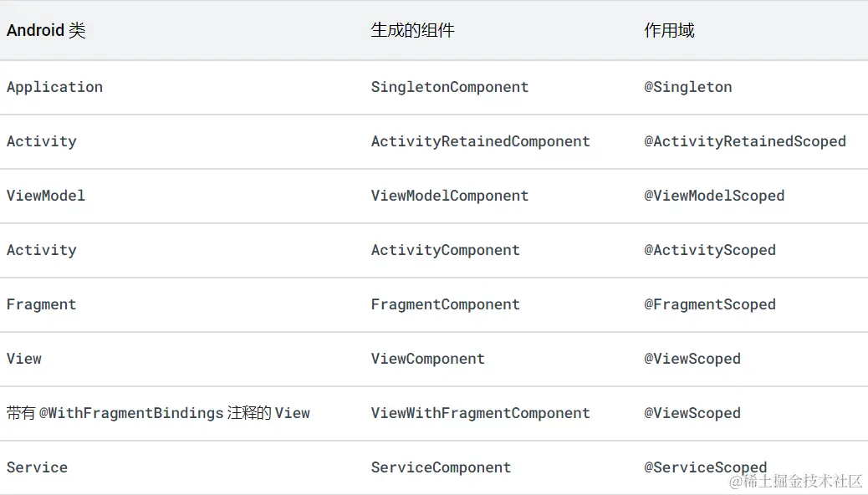868x495 pixels.
Task: Select the @ViewModelScoped text
Action: point(713,196)
